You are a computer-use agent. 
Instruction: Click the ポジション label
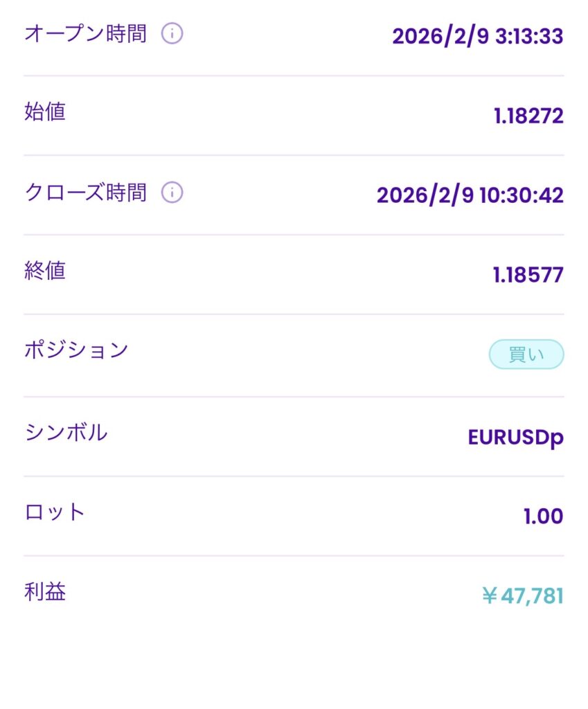(76, 350)
